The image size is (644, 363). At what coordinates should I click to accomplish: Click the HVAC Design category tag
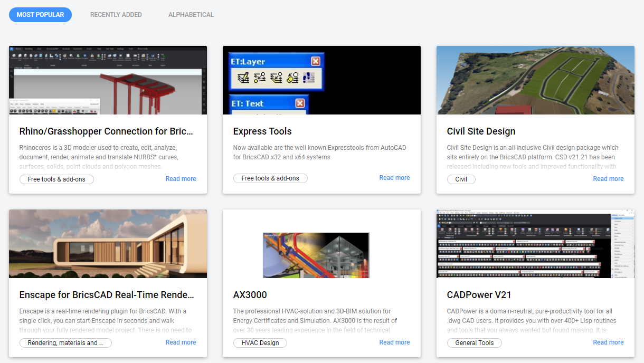coord(260,343)
